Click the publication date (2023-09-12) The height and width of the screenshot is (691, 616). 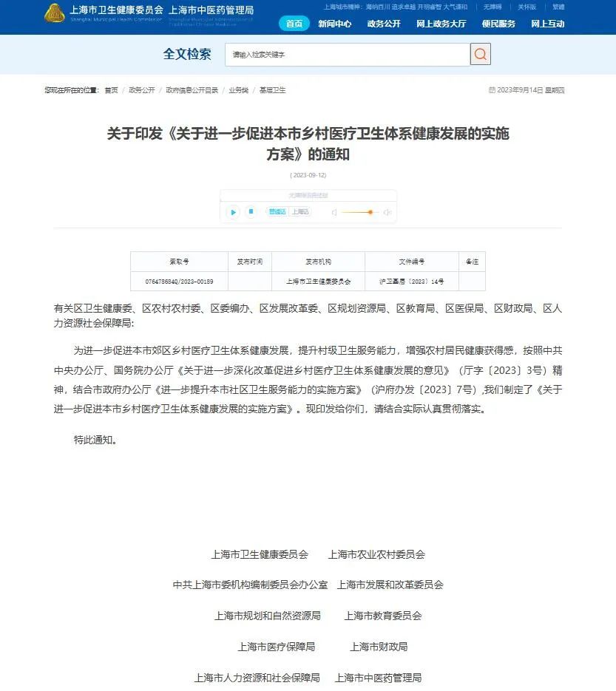click(x=308, y=175)
